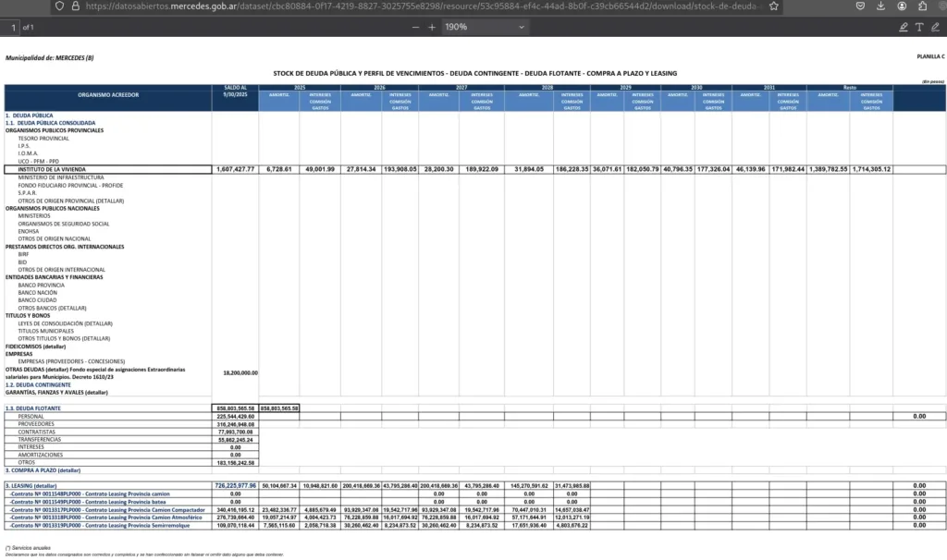947x560 pixels.
Task: Click the 2028 year header
Action: coord(547,88)
